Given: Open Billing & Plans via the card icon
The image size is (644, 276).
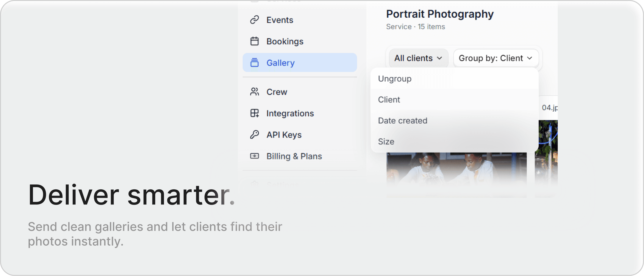Looking at the screenshot, I should pyautogui.click(x=254, y=156).
